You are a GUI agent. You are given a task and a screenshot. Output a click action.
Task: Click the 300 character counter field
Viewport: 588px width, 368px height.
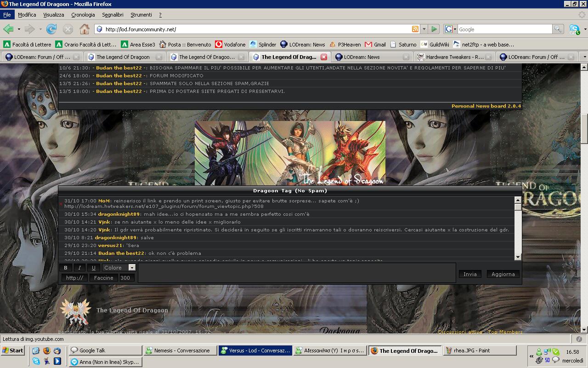(127, 277)
